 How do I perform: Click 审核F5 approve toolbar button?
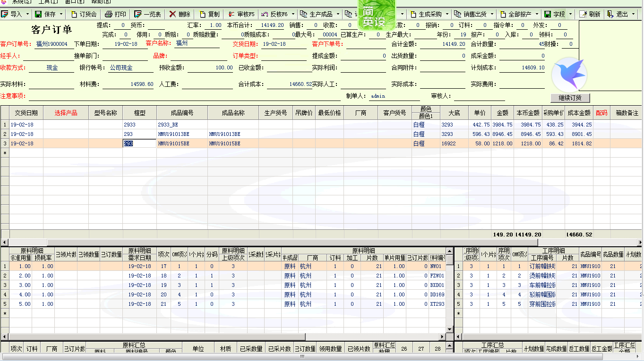point(241,14)
